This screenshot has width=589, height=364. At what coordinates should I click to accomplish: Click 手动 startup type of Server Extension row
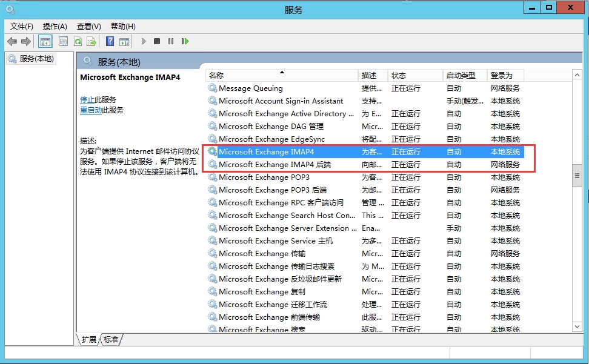point(454,228)
